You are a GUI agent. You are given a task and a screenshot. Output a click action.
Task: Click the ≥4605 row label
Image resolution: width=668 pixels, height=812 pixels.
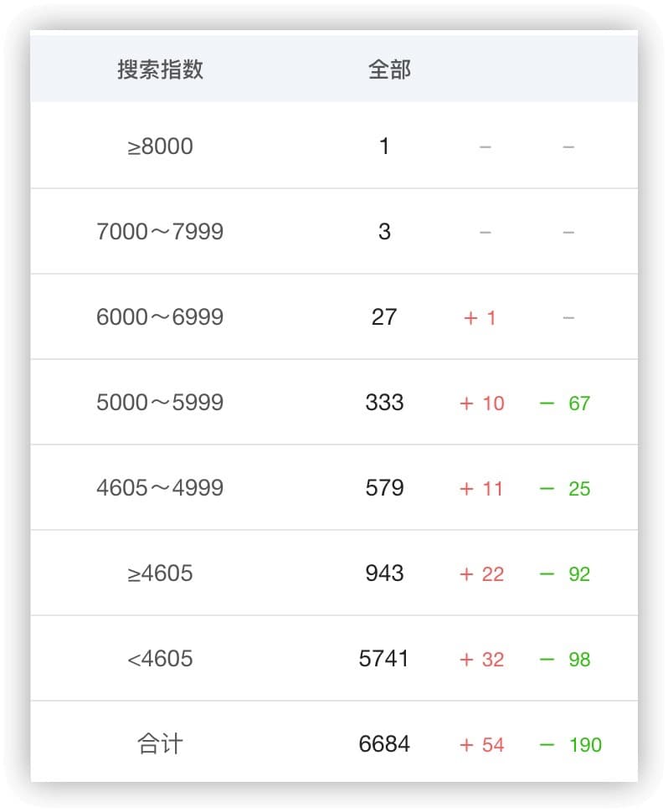(160, 573)
